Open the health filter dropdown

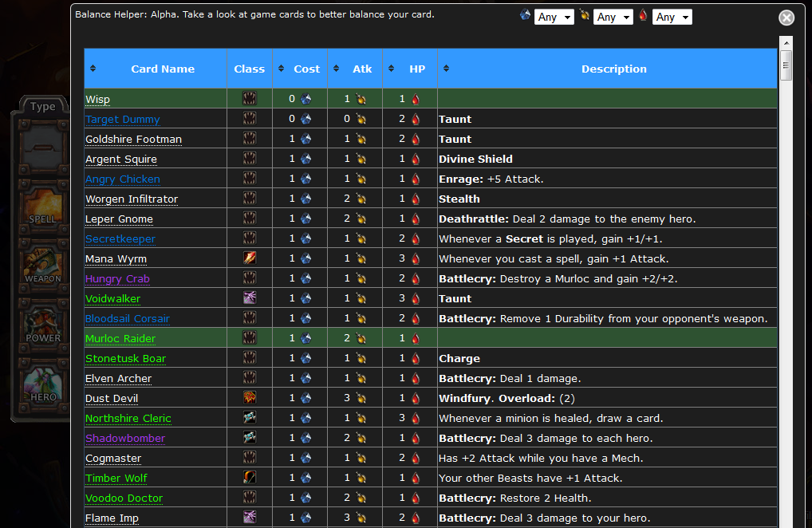672,17
